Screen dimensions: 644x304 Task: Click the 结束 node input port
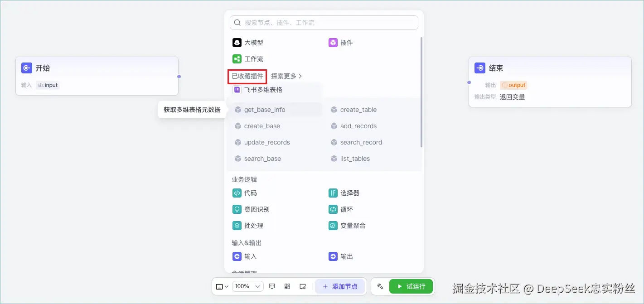[469, 82]
